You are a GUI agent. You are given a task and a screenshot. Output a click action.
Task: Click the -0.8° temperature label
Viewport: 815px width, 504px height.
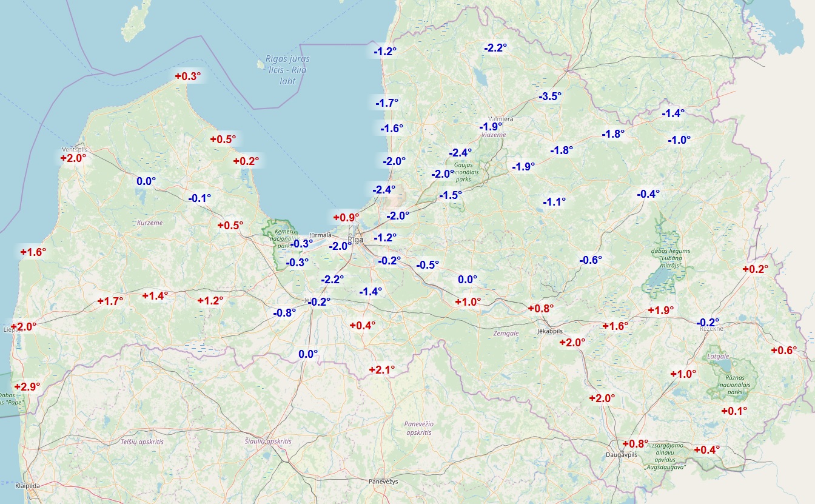click(x=284, y=312)
